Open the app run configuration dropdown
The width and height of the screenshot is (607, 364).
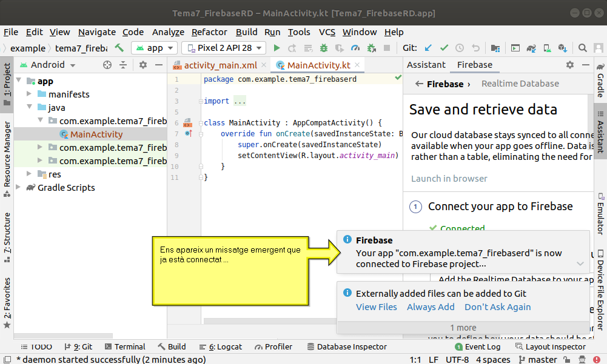click(x=155, y=48)
